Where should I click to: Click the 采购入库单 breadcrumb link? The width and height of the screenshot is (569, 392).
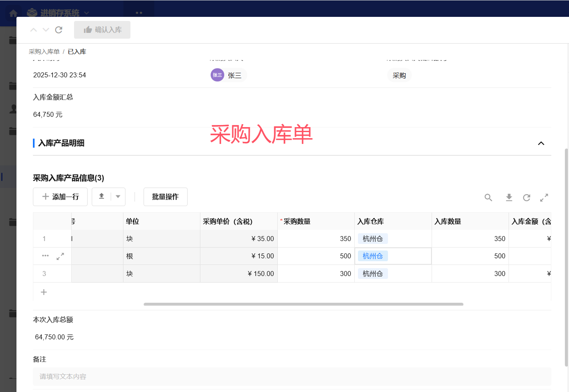[44, 51]
